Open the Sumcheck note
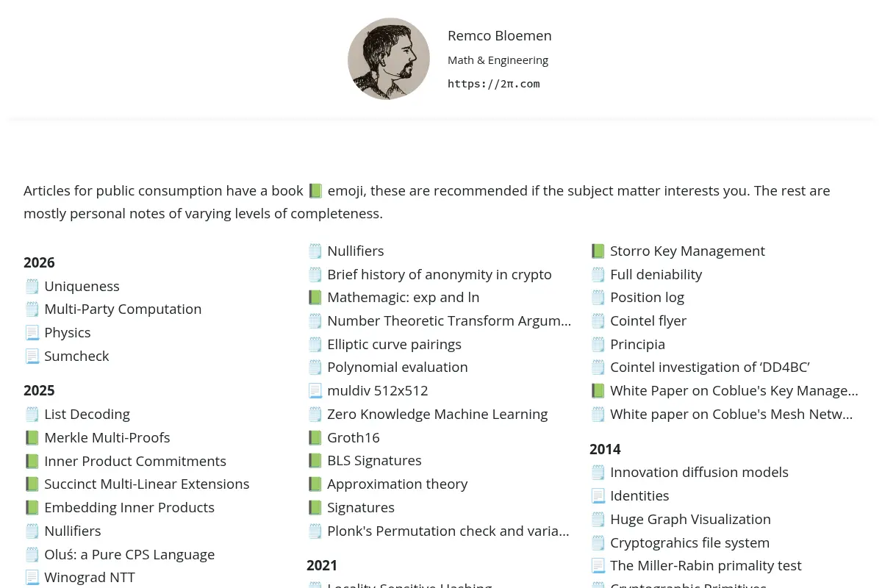This screenshot has width=882, height=588. [x=76, y=356]
